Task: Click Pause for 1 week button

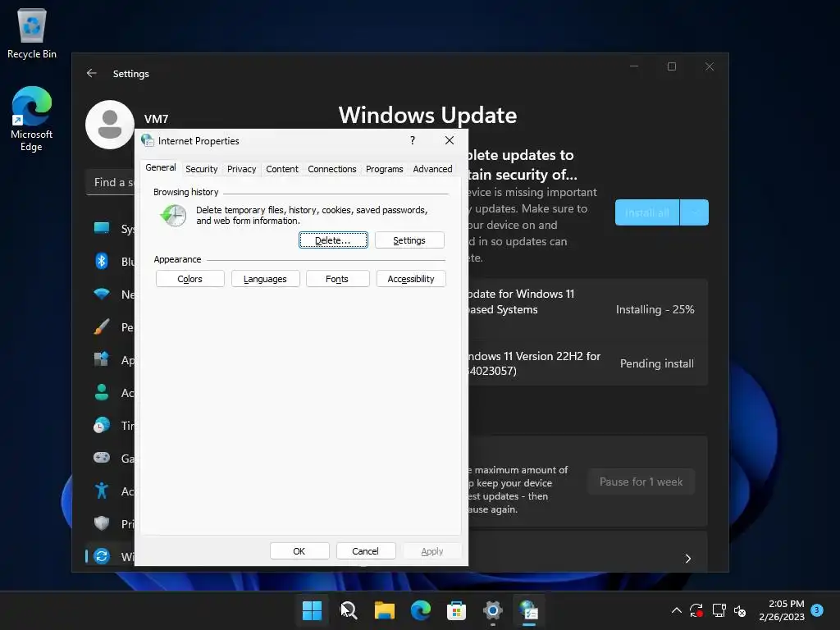Action: [x=641, y=482]
